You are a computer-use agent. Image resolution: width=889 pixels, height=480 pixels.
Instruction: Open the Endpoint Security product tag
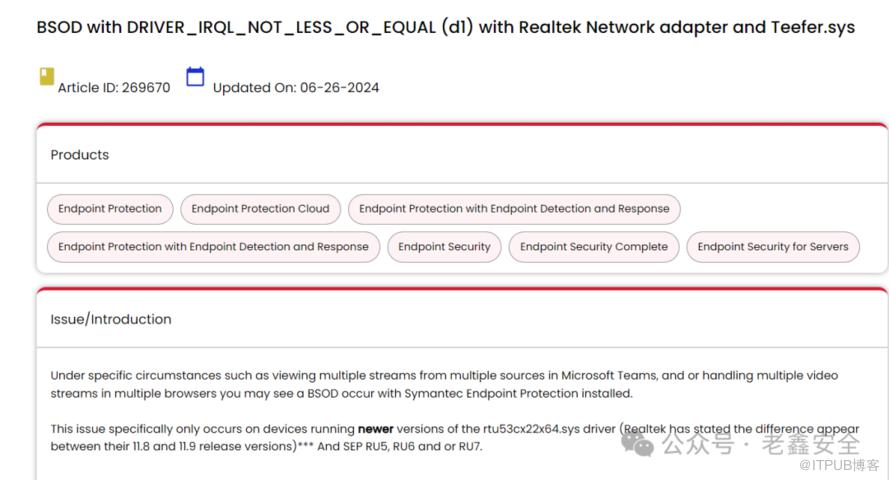pyautogui.click(x=444, y=247)
